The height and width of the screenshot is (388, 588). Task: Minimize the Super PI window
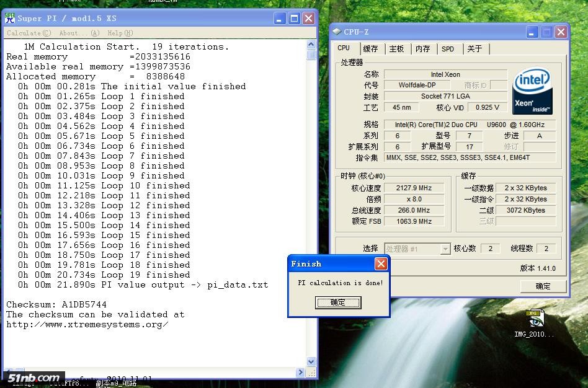(x=279, y=19)
